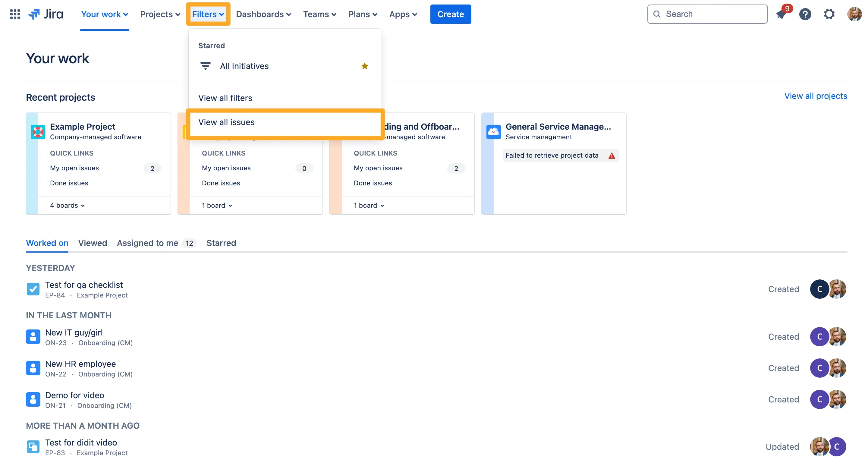Expand 1 board dropdown in second project card
This screenshot has width=868, height=463.
[217, 205]
